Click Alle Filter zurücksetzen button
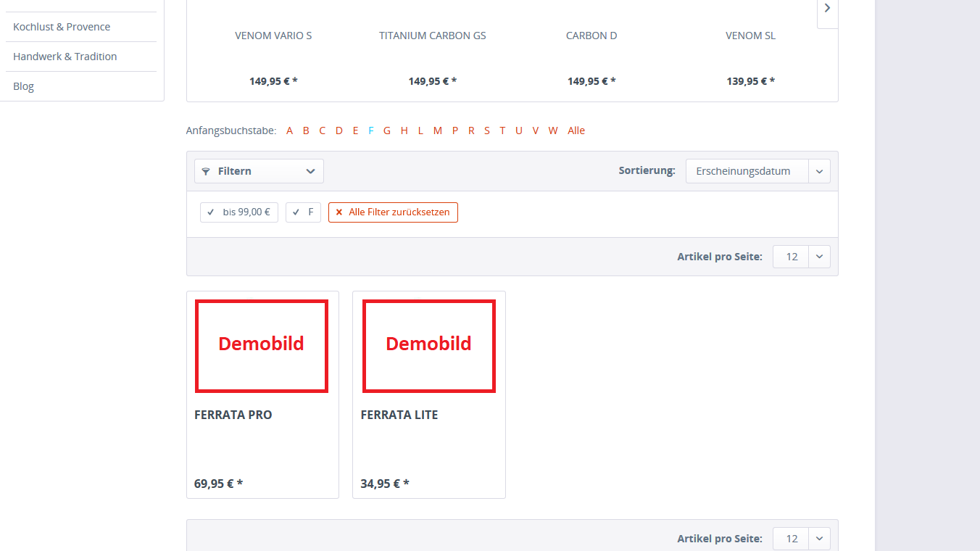 click(x=393, y=212)
